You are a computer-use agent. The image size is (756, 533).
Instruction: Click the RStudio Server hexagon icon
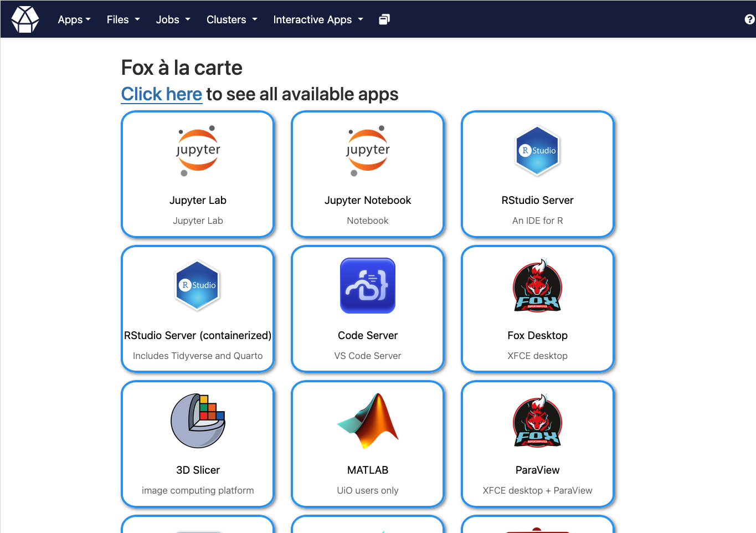537,151
